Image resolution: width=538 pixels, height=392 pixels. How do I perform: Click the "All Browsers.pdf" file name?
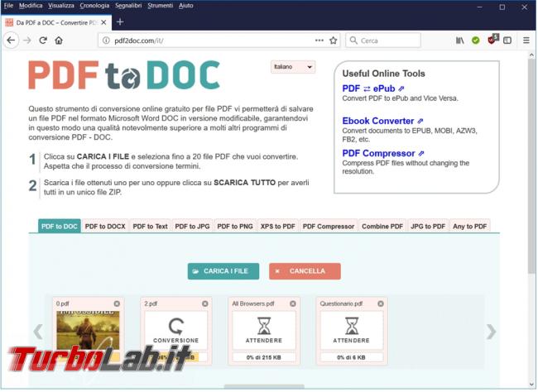click(x=253, y=304)
